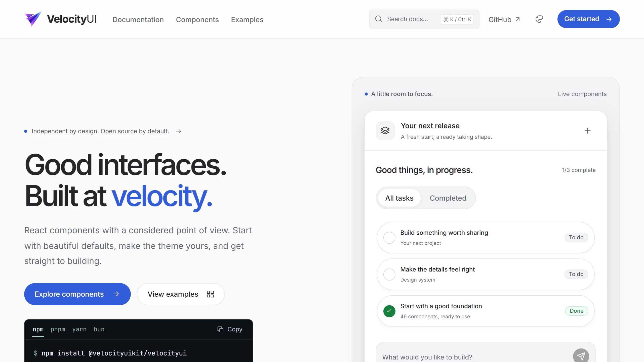
Task: Click the grid icon in View examples
Action: pos(210,294)
